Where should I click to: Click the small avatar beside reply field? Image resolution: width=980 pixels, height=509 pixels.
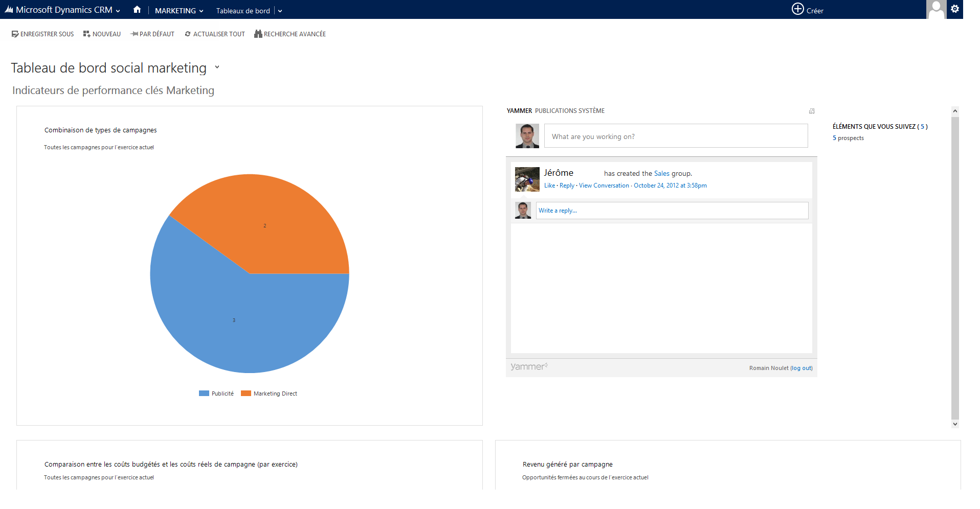pyautogui.click(x=523, y=211)
